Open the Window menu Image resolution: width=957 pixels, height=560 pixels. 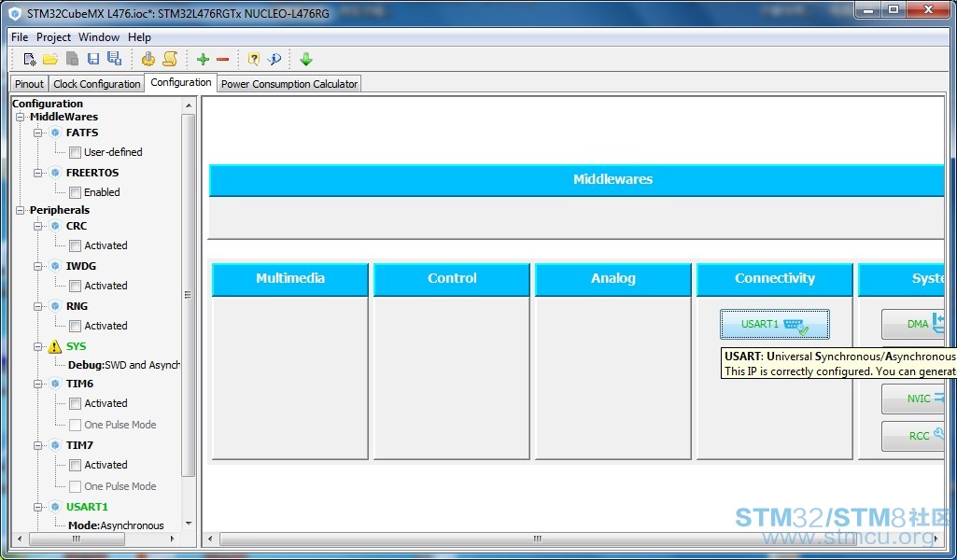tap(99, 37)
